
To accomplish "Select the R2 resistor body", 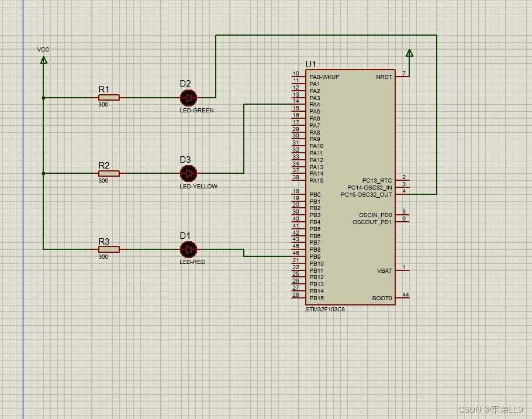I will (x=109, y=173).
